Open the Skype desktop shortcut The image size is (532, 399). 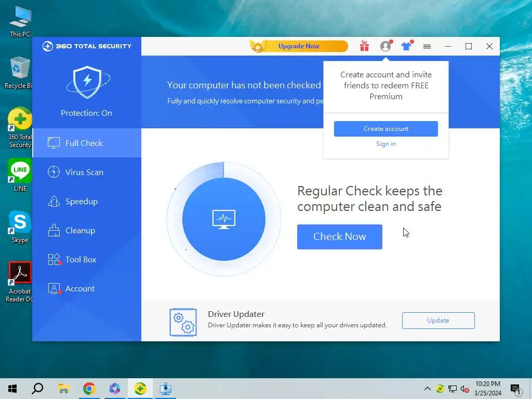(20, 227)
